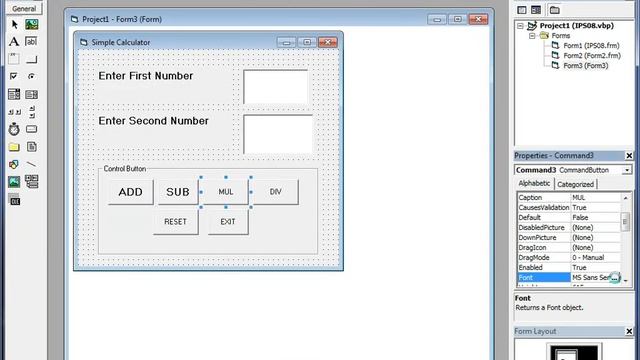Choose the HScrollBar control tool
Viewport: 640px width, 360px height.
tap(14, 111)
